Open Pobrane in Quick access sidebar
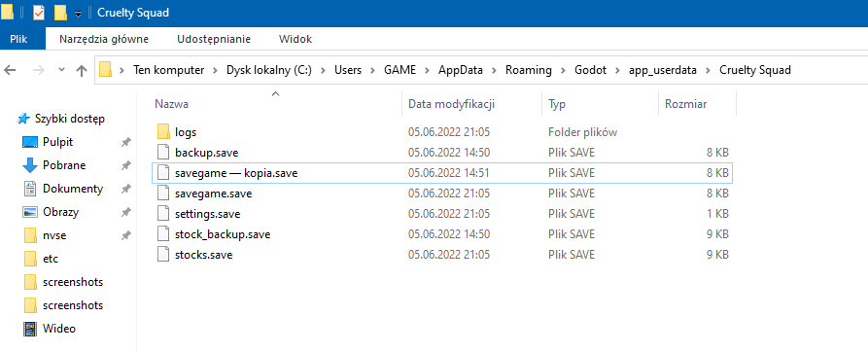Viewport: 868px width, 352px height. click(x=63, y=165)
